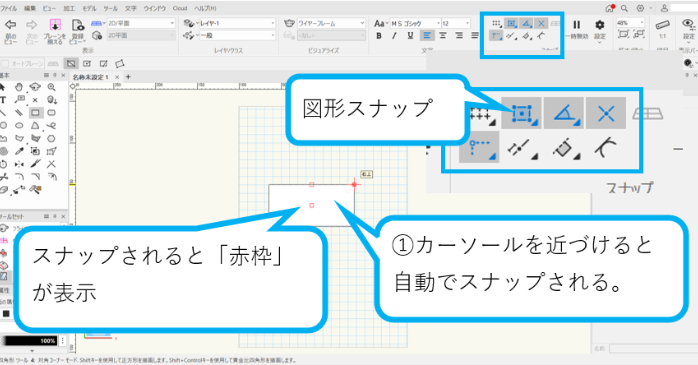The height and width of the screenshot is (365, 698).
Task: Select the Regular Polygon hexagon tool
Action: (52, 138)
